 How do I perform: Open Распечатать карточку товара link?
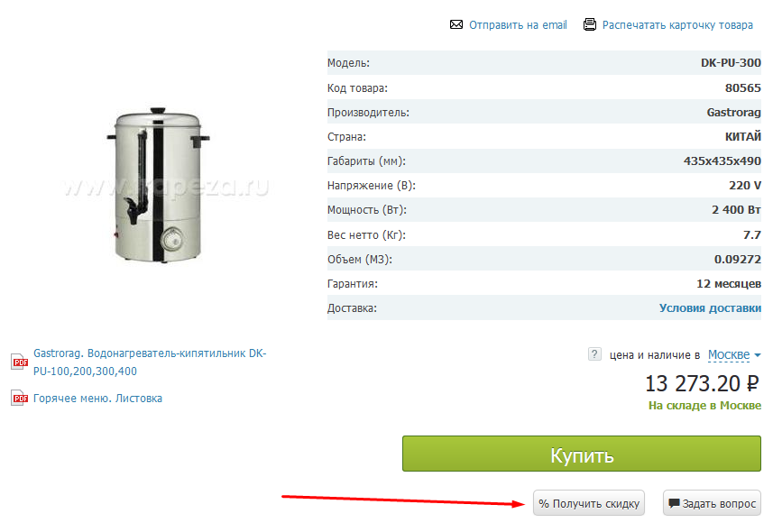[x=677, y=24]
